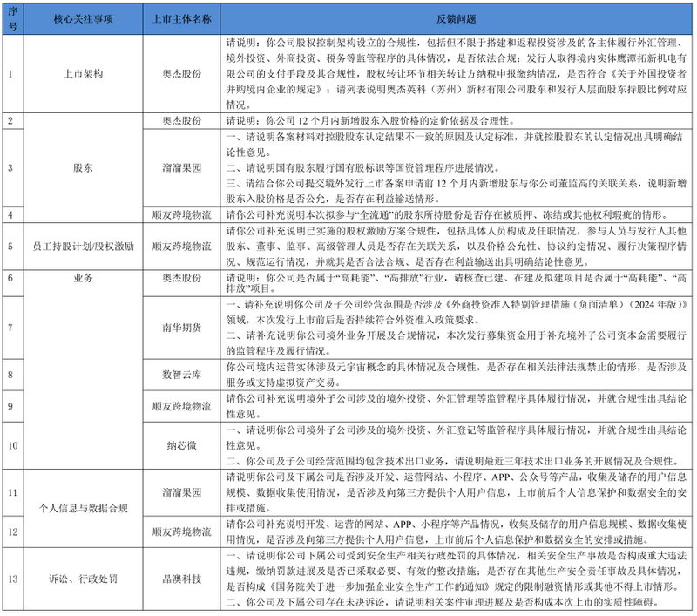Click the 序号 column header
Viewport: 697px width, 616px height.
13,18
